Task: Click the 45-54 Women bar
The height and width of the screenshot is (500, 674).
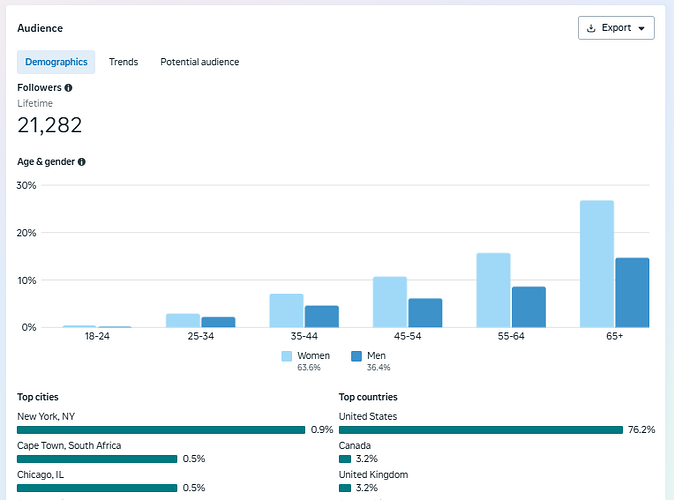Action: coord(390,302)
